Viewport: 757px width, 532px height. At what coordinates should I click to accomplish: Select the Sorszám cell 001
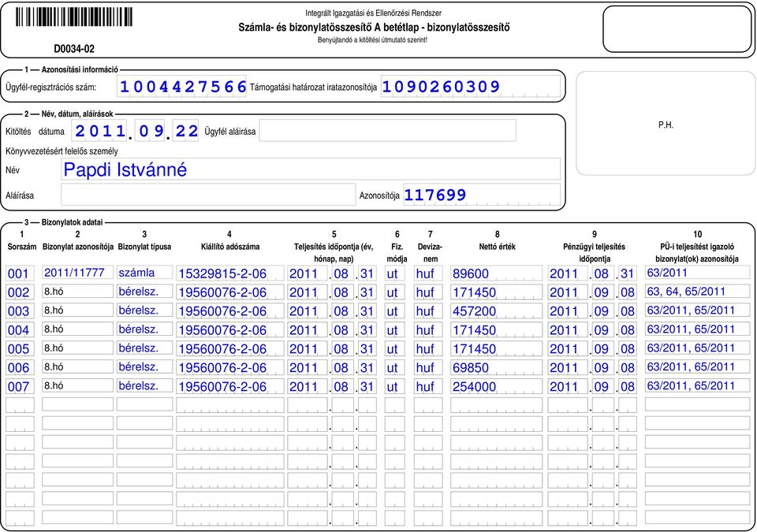tap(20, 273)
